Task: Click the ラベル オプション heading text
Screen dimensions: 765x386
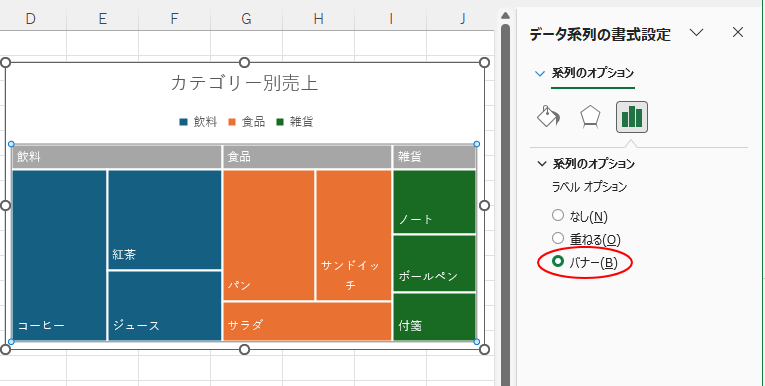Action: click(589, 187)
